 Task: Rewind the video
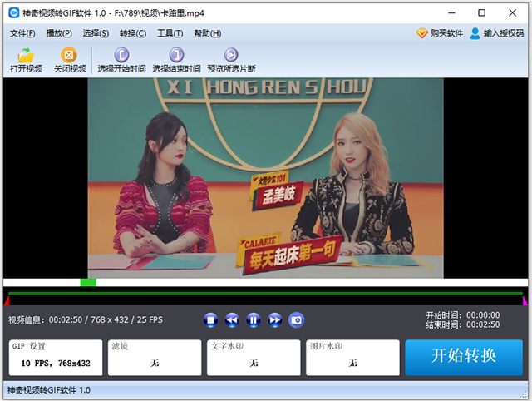click(232, 320)
